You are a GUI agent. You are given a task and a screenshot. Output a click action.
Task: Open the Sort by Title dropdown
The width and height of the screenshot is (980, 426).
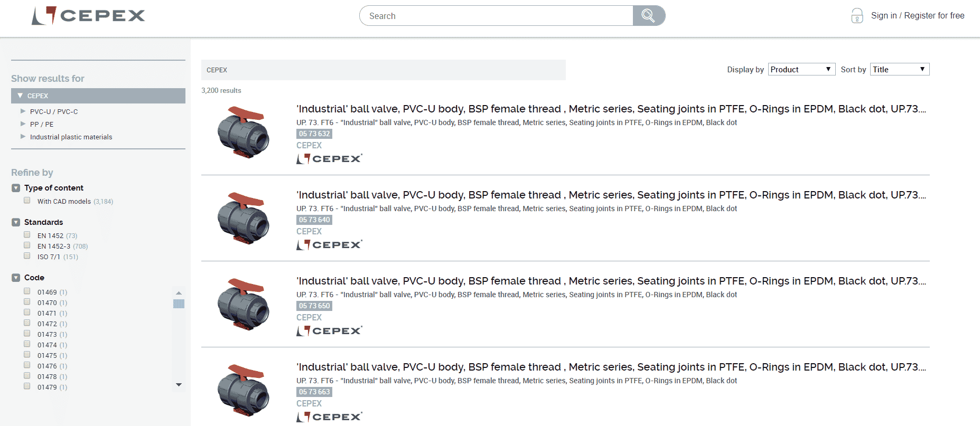tap(900, 69)
